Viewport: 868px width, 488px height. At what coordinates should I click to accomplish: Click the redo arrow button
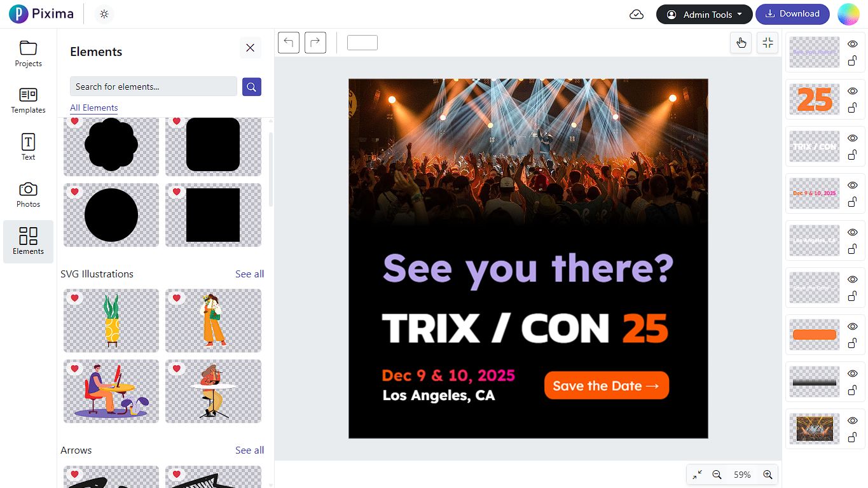[315, 43]
